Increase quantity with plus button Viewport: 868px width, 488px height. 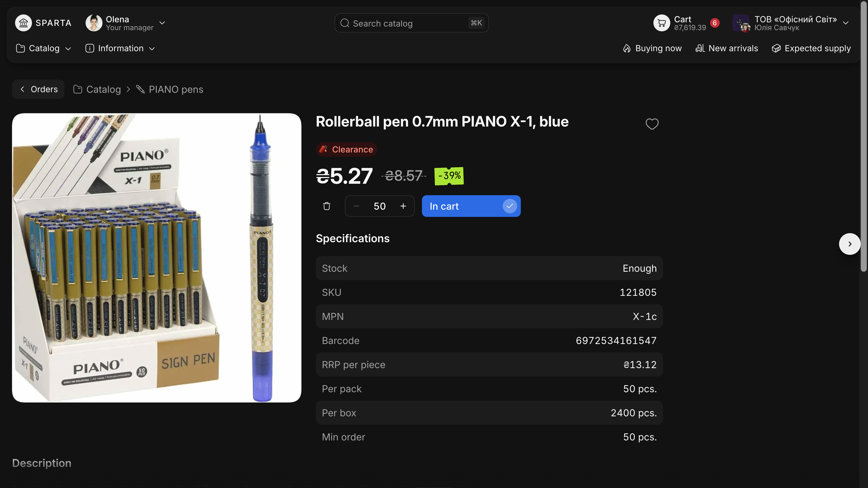point(403,206)
